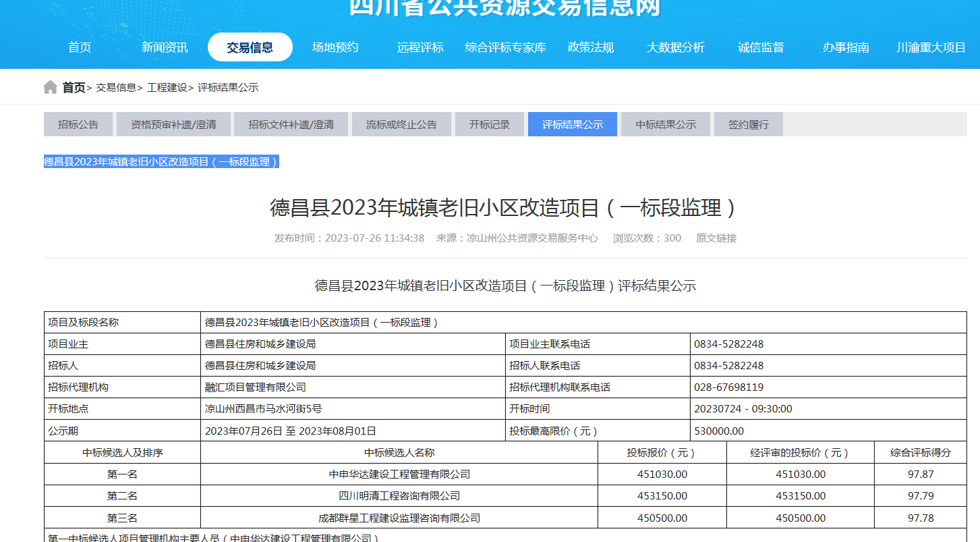
Task: Go to 场地预约 in top navigation
Action: 335,47
